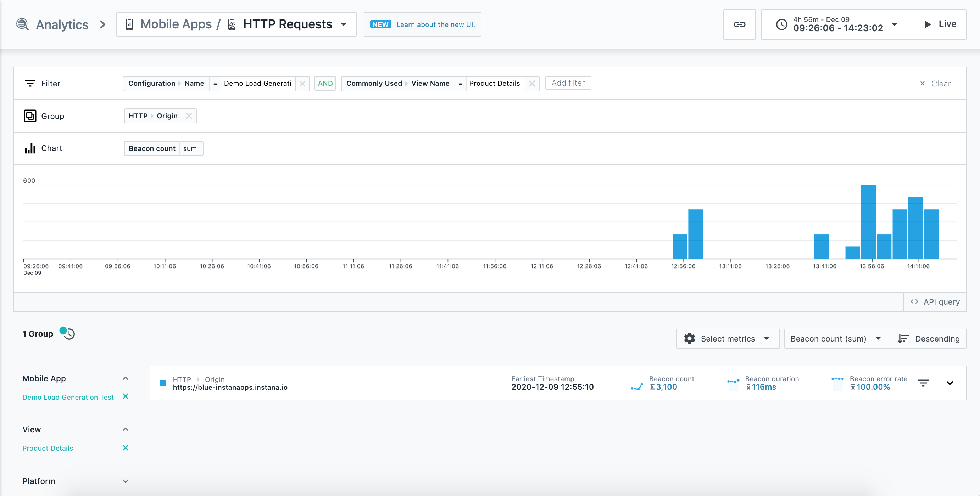The image size is (980, 496).
Task: Edit filter value Product Details
Action: point(495,84)
